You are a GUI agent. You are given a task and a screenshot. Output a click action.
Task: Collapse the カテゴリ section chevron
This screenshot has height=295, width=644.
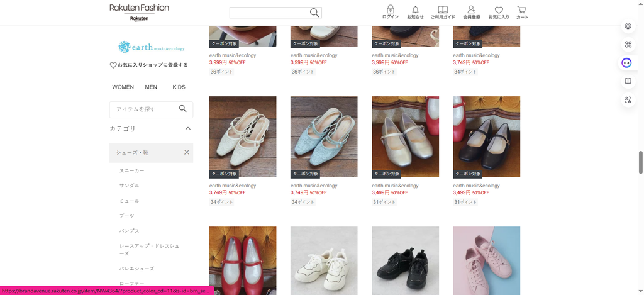tap(187, 128)
